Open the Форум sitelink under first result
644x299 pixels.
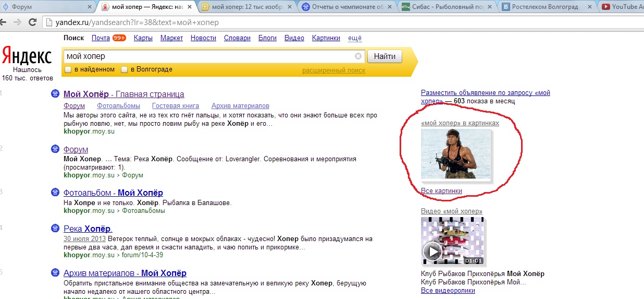point(74,106)
